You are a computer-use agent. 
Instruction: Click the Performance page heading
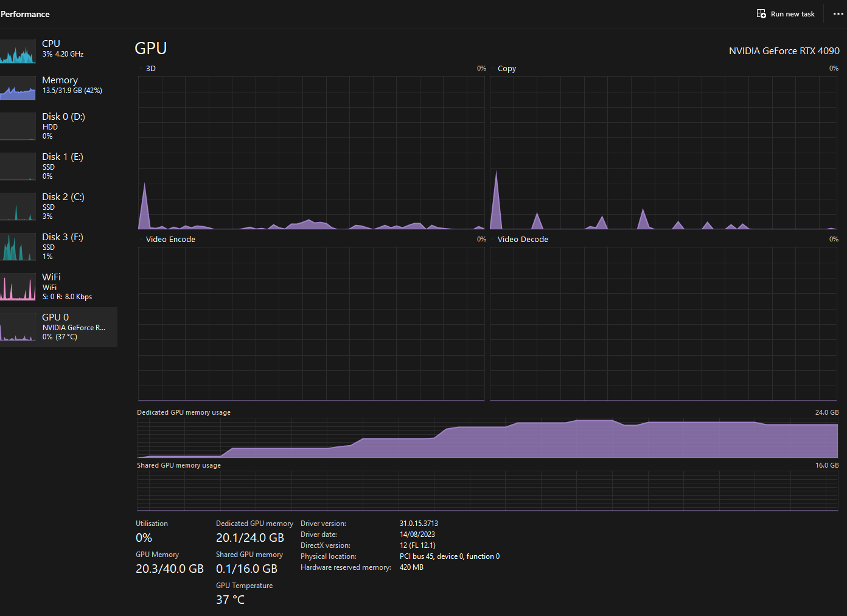point(25,13)
